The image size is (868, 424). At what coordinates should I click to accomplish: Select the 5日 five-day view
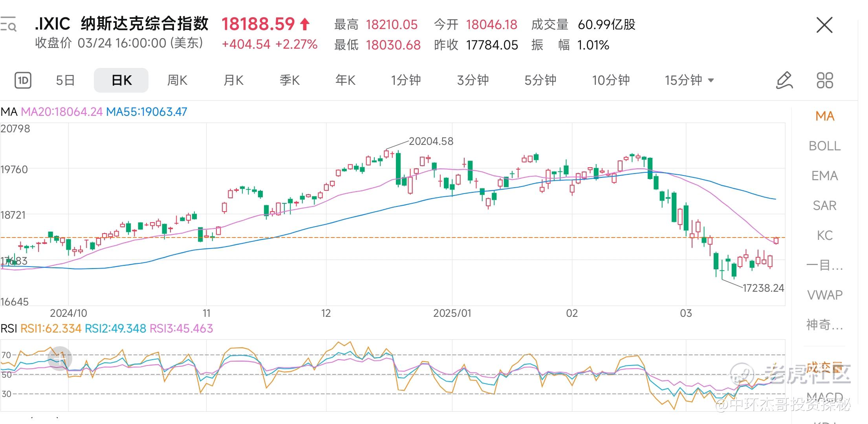65,80
